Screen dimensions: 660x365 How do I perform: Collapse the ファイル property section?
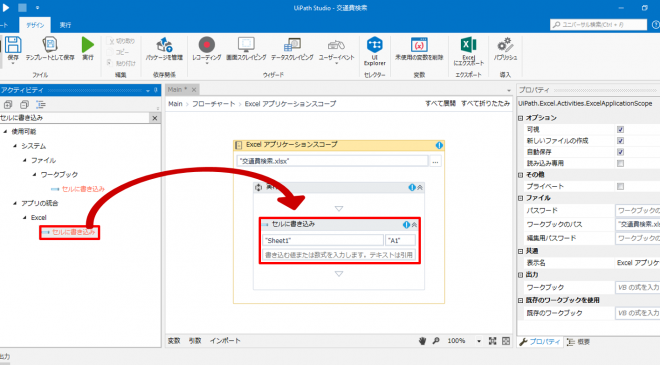coord(521,198)
